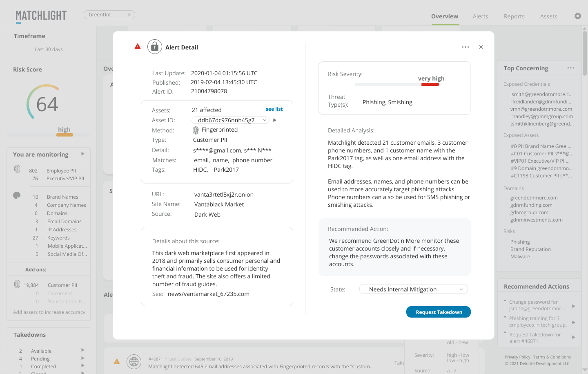The height and width of the screenshot is (374, 588).
Task: Select gdnminvestments.com in Domains list
Action: [x=536, y=220]
